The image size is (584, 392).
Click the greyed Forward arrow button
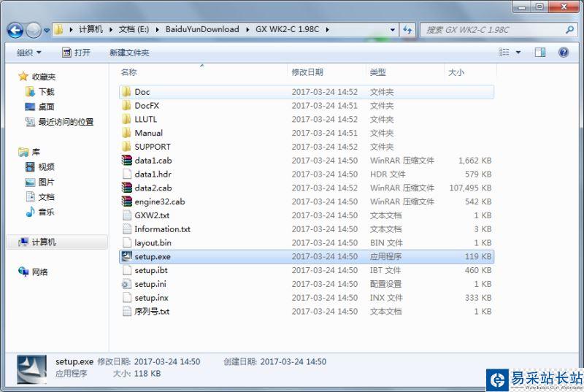coord(34,30)
